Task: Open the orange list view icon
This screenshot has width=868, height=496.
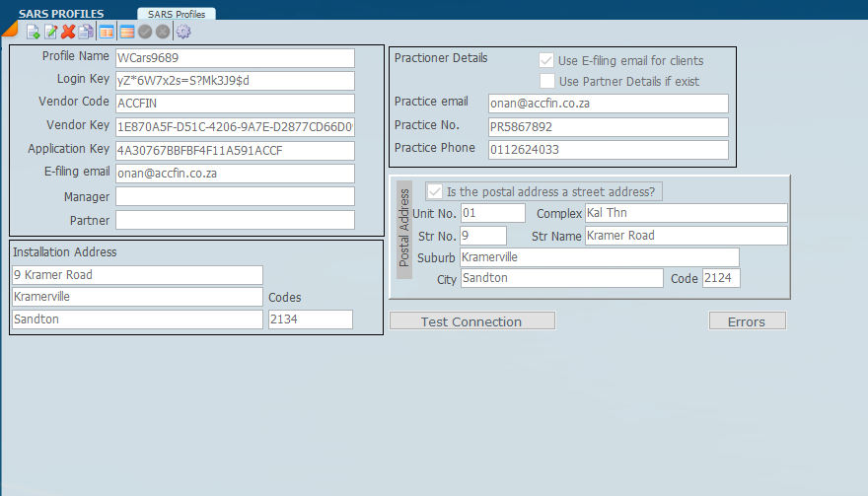Action: [126, 32]
